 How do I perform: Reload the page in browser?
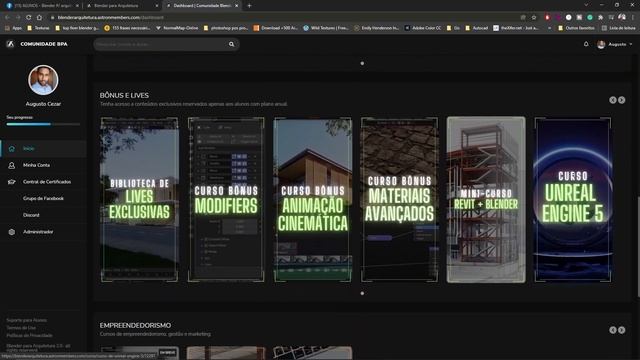29,18
